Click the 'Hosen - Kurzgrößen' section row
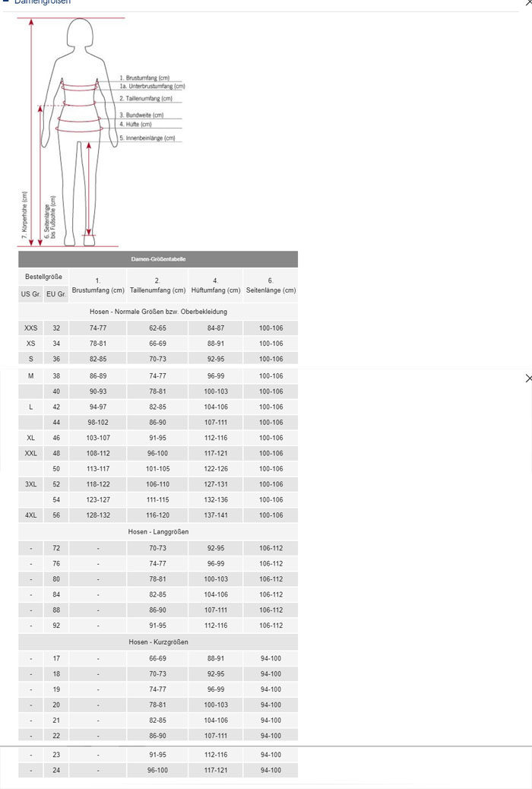The image size is (532, 789). [x=158, y=642]
